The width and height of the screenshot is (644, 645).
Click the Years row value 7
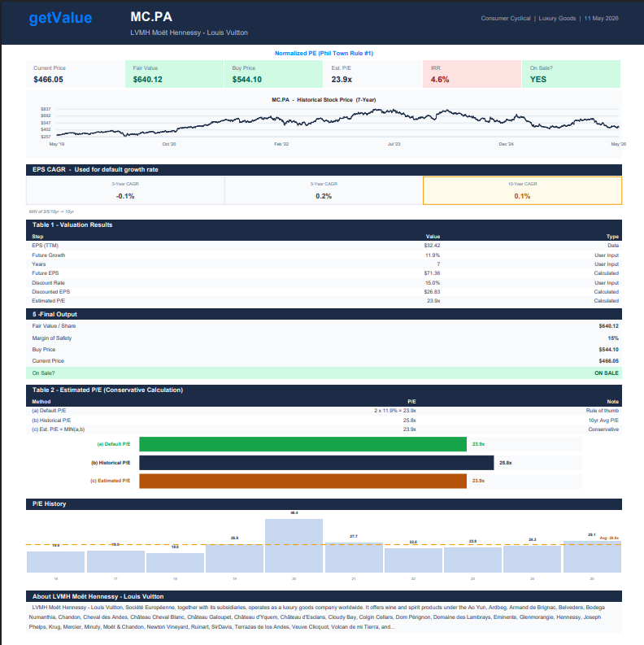(438, 264)
